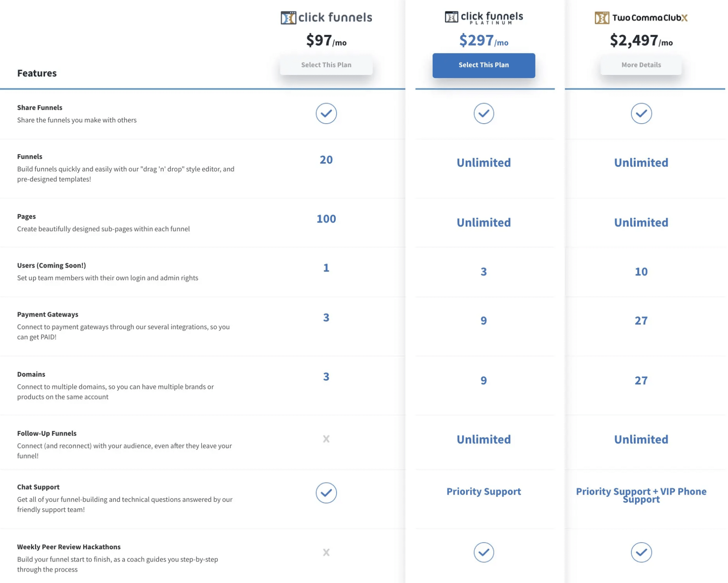Click Share Funnels checkmark in Platinum column
The height and width of the screenshot is (583, 728).
[484, 113]
